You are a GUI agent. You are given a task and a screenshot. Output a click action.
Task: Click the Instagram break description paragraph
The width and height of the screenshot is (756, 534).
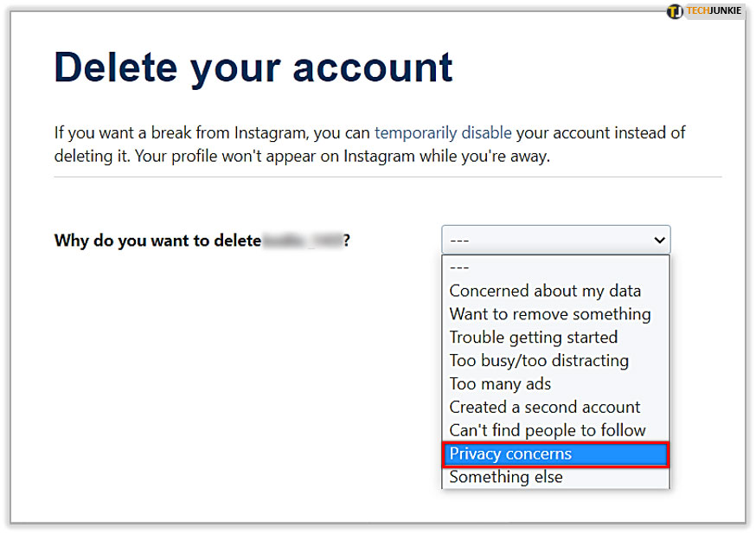click(x=369, y=145)
